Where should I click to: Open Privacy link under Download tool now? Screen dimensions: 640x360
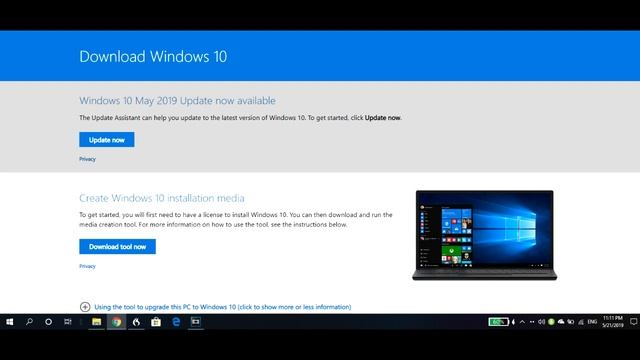(x=87, y=266)
